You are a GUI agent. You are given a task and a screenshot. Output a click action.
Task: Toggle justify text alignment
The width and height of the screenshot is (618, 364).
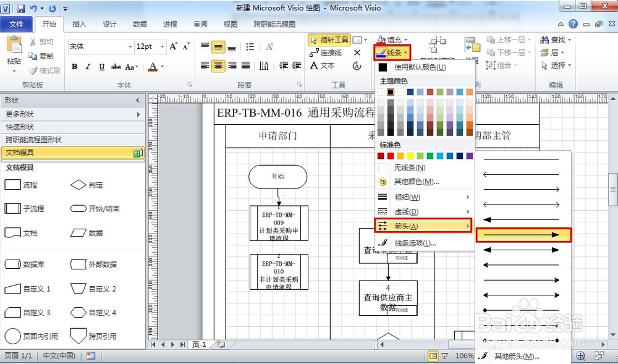coord(245,66)
